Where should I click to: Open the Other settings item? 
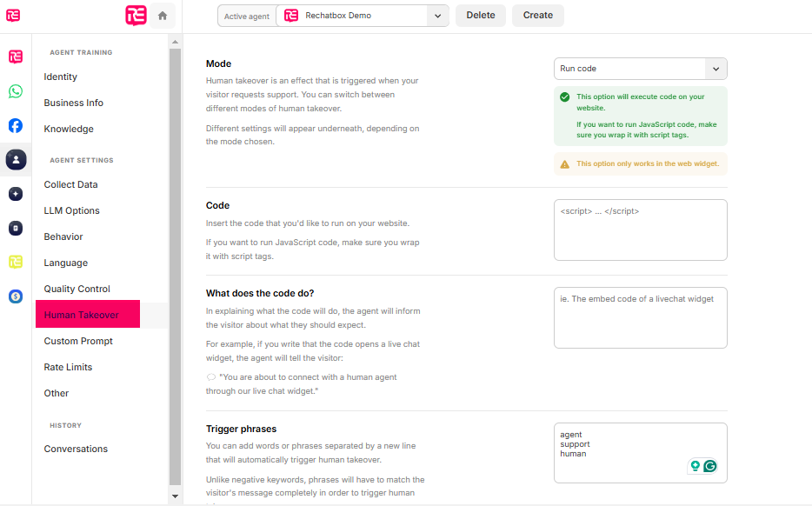(x=57, y=393)
